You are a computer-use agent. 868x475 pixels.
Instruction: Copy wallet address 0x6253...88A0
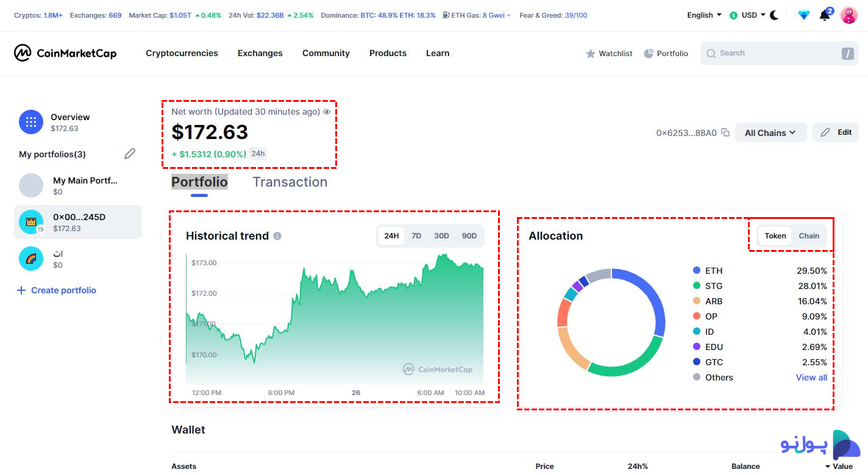pos(725,132)
